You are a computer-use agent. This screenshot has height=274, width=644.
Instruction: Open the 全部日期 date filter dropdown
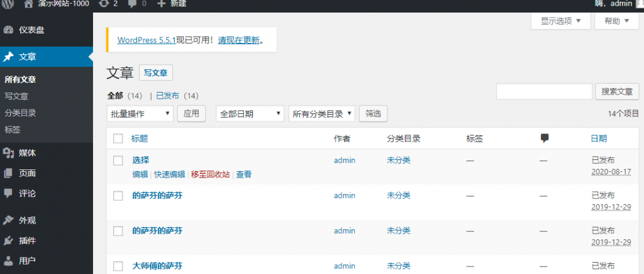[250, 113]
